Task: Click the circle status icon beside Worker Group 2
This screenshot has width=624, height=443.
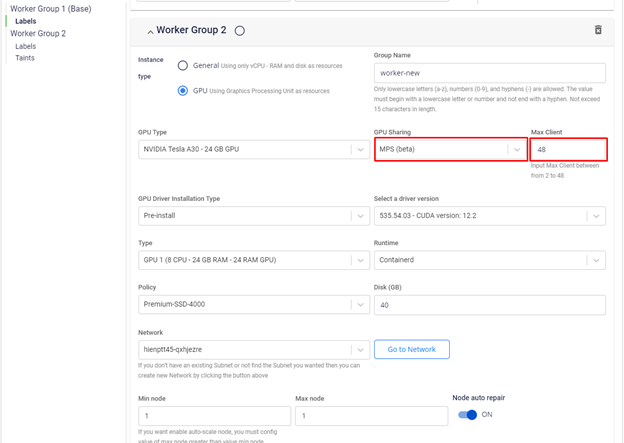Action: coord(240,31)
